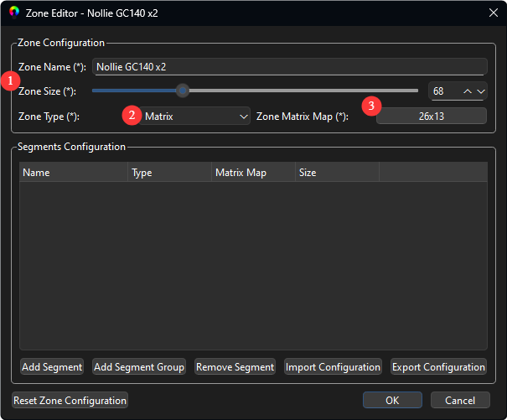The height and width of the screenshot is (420, 507).
Task: Close the Zone Editor window
Action: point(493,13)
